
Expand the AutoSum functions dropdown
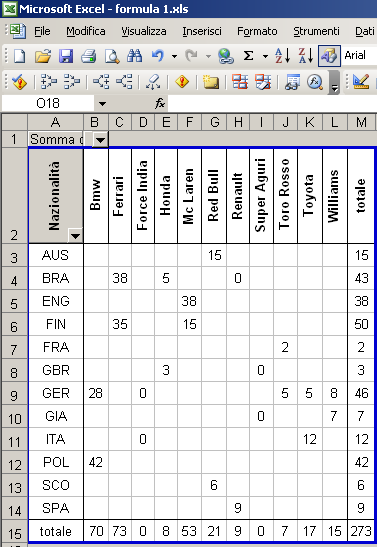click(265, 56)
